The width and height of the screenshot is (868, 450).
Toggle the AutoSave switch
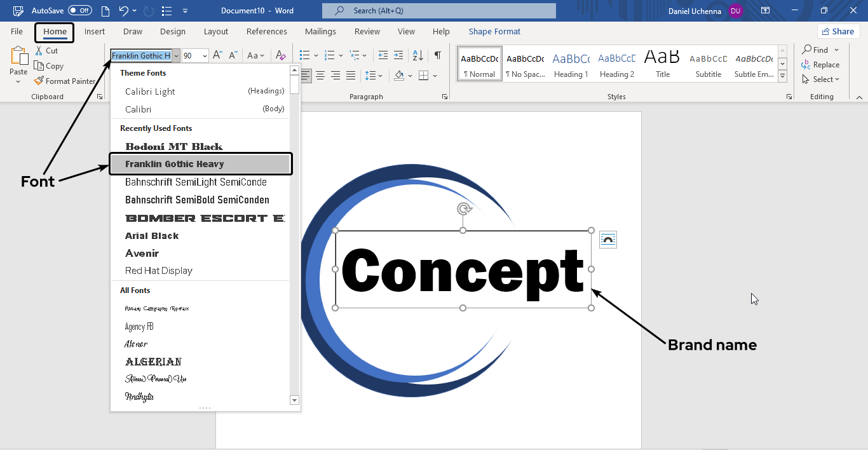[x=80, y=11]
